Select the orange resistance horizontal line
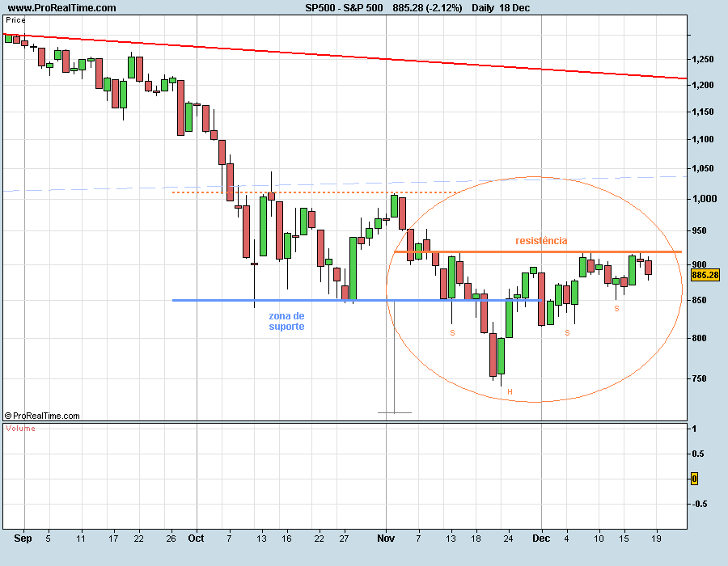The height and width of the screenshot is (566, 728). pos(538,252)
